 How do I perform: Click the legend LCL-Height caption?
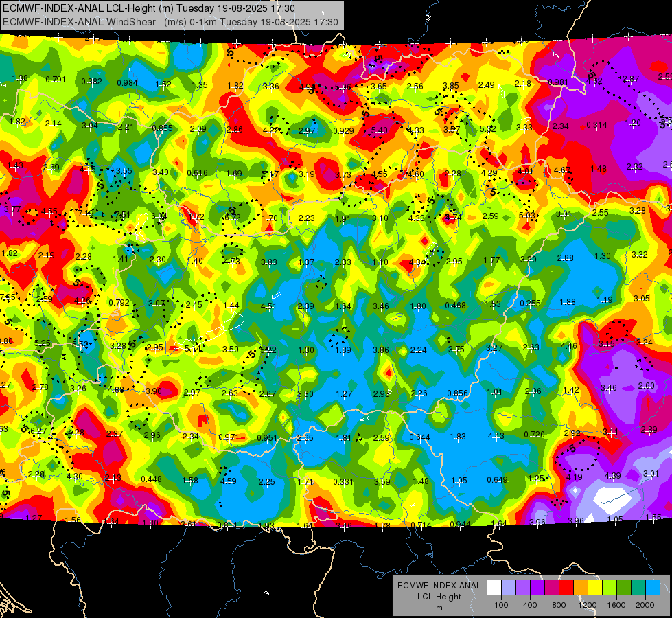439,597
